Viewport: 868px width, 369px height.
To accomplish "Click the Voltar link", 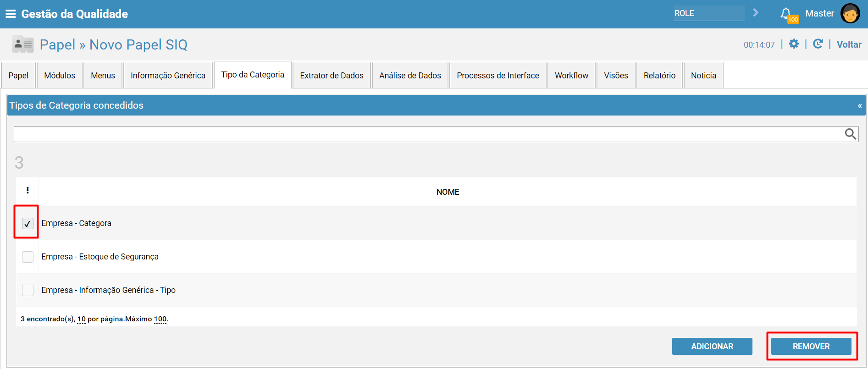I will click(x=849, y=44).
